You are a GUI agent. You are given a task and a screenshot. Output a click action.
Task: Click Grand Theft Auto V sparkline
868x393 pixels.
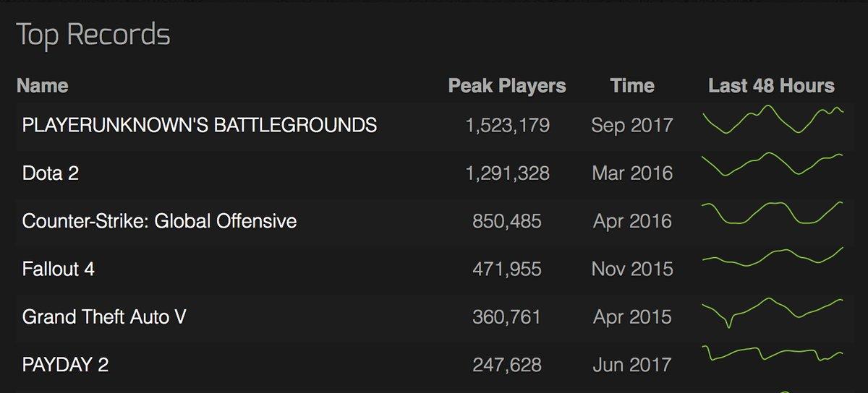tap(773, 311)
